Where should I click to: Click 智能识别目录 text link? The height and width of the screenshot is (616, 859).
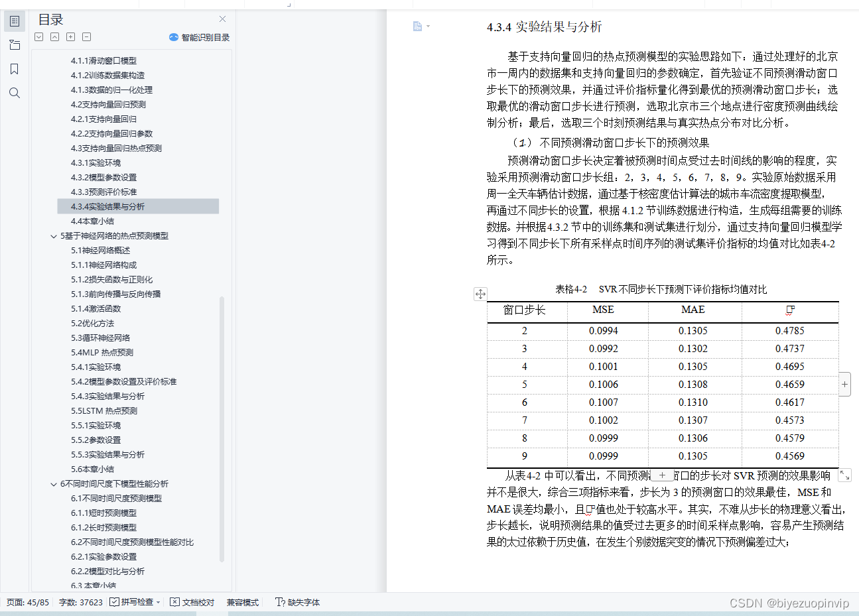tap(206, 38)
